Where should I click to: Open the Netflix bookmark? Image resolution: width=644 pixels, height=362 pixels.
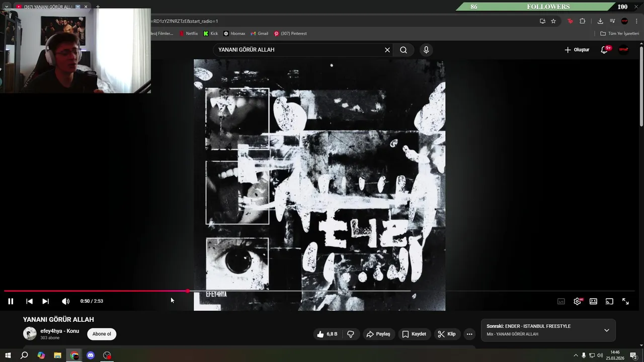point(189,34)
